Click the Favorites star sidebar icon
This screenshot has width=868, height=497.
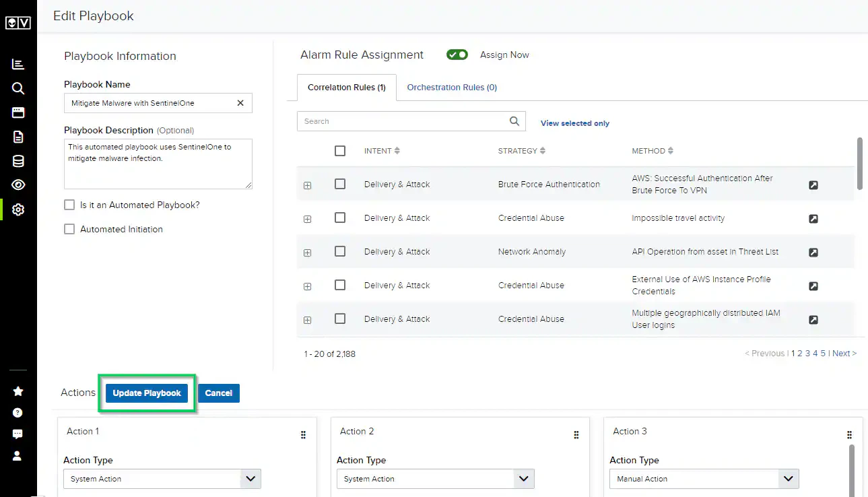coord(18,391)
